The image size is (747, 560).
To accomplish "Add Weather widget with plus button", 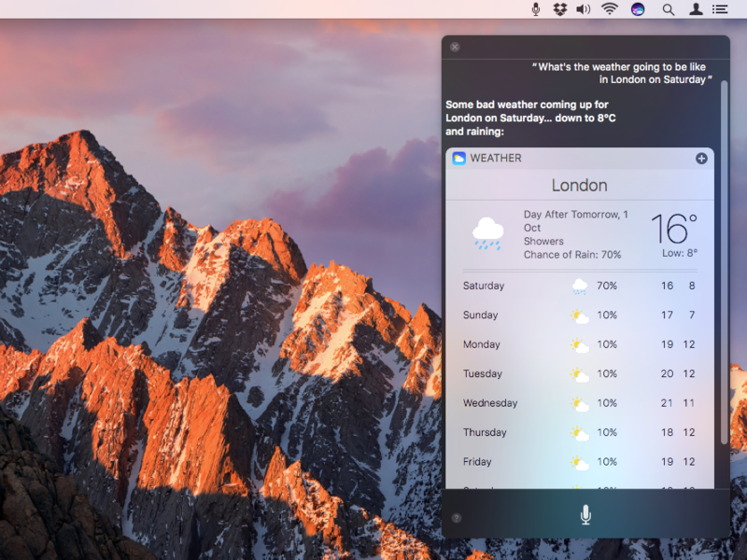I will (701, 159).
